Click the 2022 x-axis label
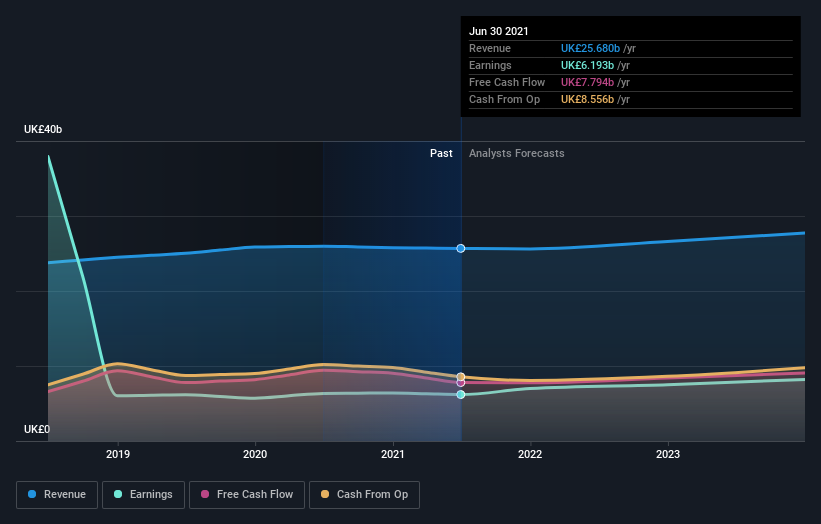Screen dimensions: 821x524 coord(530,454)
